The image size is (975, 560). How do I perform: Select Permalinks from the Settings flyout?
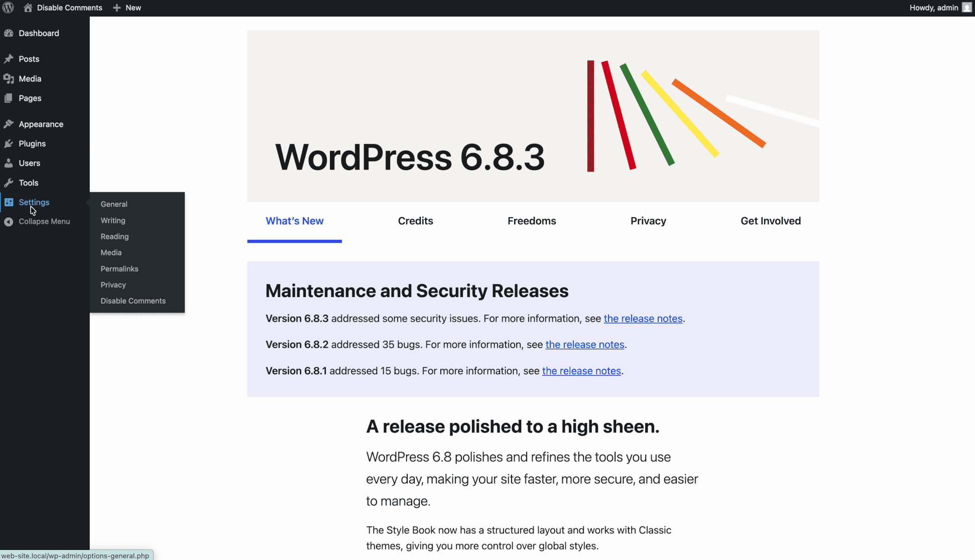point(119,269)
